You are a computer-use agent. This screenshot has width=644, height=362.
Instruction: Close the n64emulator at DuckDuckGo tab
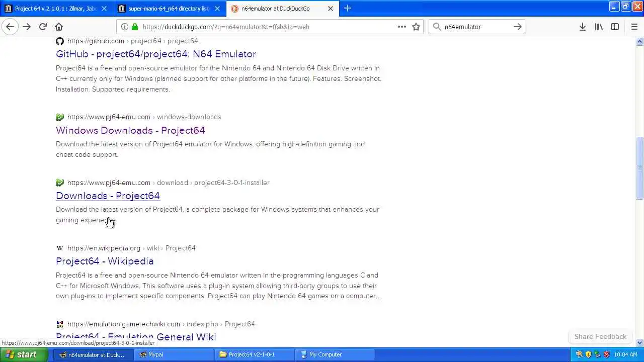pyautogui.click(x=331, y=9)
